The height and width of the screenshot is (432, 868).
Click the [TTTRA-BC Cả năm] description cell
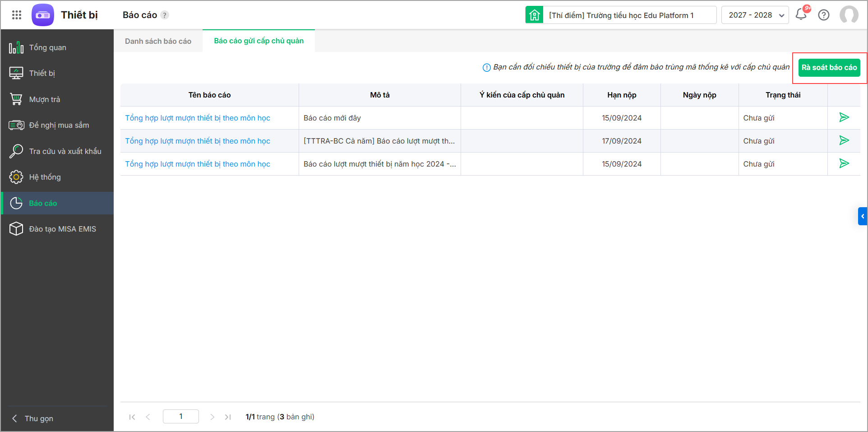click(x=380, y=141)
